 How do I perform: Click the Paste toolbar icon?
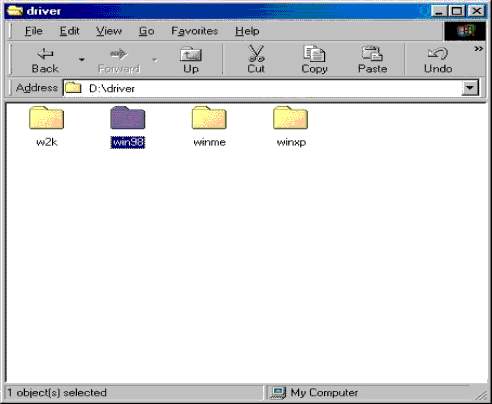372,59
